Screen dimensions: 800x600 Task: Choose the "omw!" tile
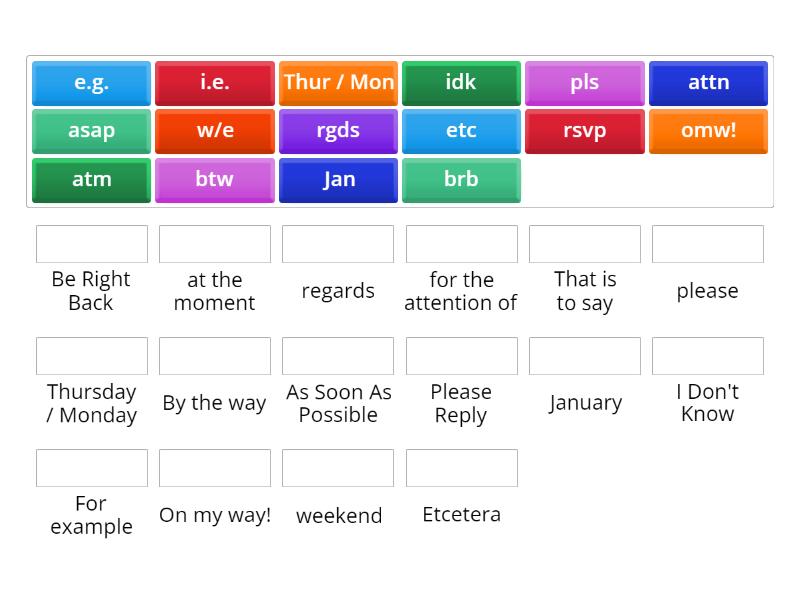click(708, 131)
